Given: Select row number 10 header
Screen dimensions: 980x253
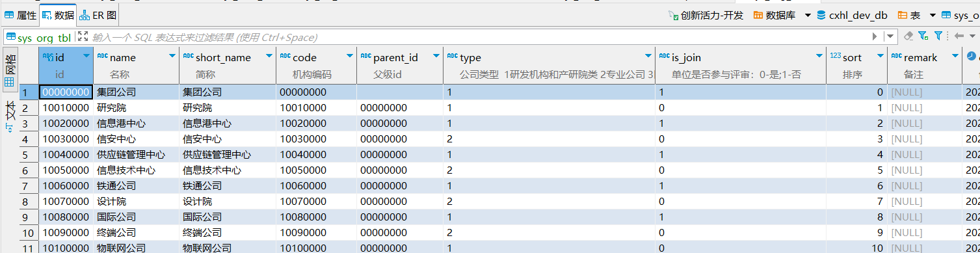Looking at the screenshot, I should pyautogui.click(x=29, y=233).
